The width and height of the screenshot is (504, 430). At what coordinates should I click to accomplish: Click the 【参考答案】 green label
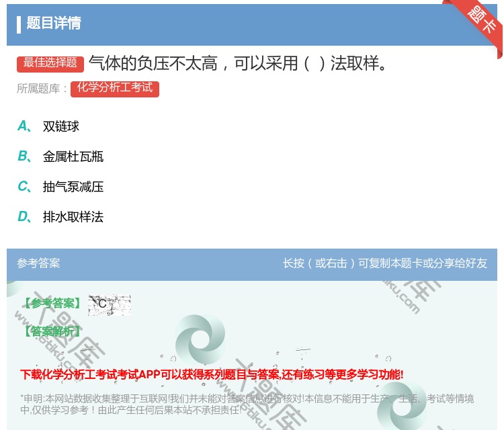[x=52, y=303]
